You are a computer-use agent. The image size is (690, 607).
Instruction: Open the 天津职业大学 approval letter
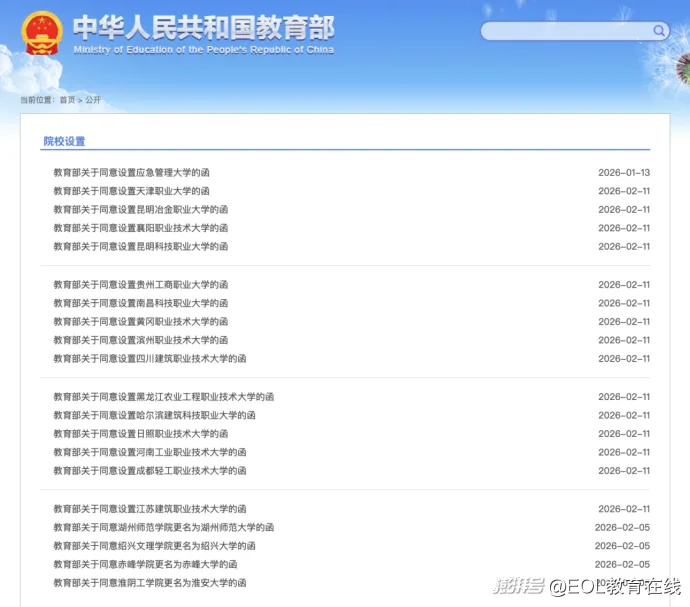[x=131, y=191]
